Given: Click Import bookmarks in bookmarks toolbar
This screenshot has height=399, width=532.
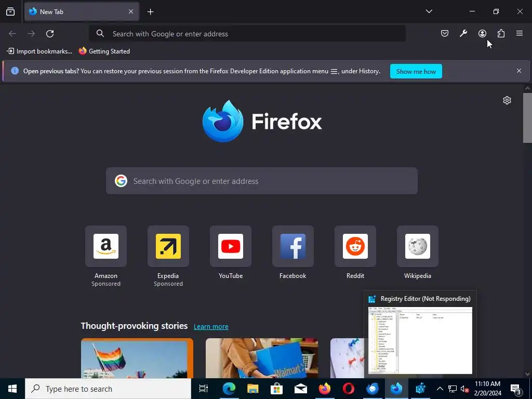Looking at the screenshot, I should tap(39, 51).
